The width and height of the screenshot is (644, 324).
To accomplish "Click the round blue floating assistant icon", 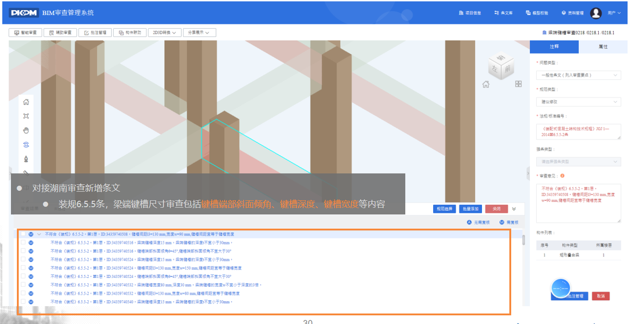I will (561, 288).
